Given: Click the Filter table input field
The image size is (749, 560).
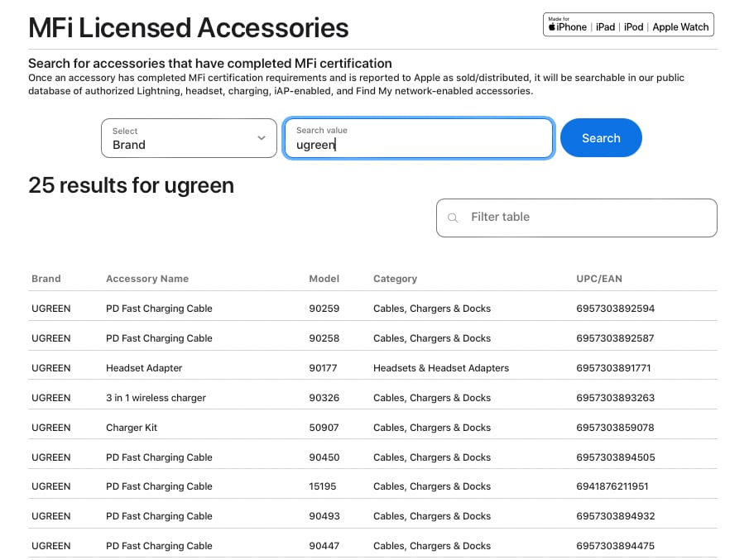Looking at the screenshot, I should (x=577, y=218).
